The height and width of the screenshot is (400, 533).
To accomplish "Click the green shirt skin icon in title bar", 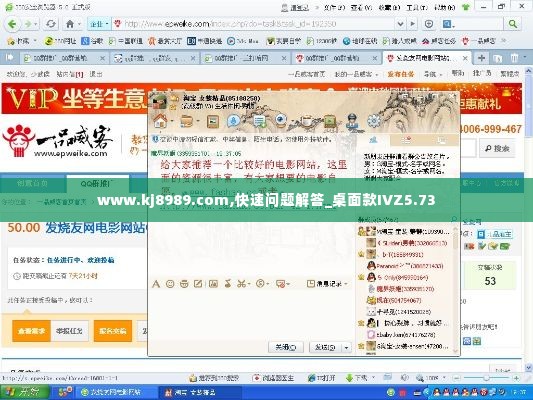I will click(x=466, y=6).
